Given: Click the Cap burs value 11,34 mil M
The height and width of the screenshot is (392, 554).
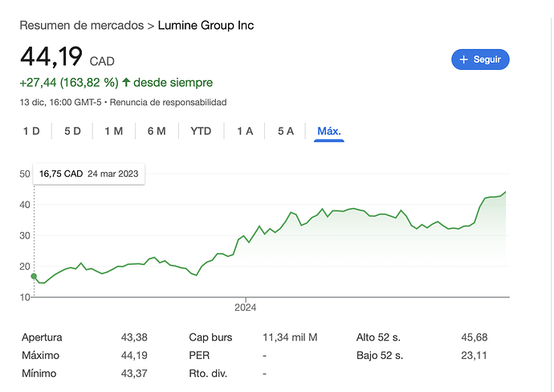Looking at the screenshot, I should 290,337.
